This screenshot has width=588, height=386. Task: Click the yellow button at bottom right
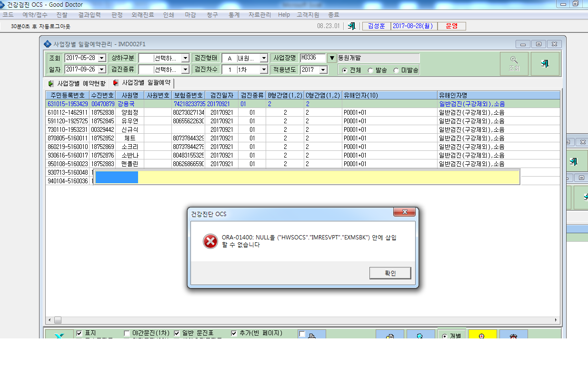click(x=482, y=334)
